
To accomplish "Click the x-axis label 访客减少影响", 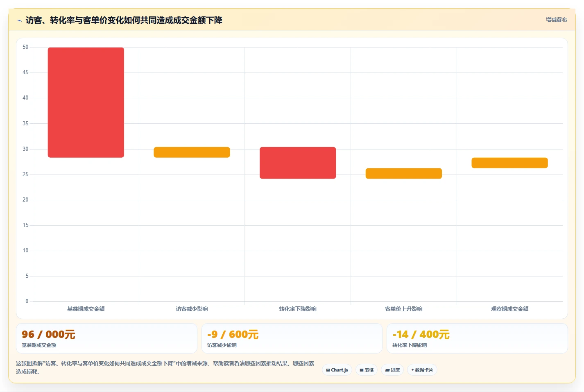I will (x=192, y=309).
